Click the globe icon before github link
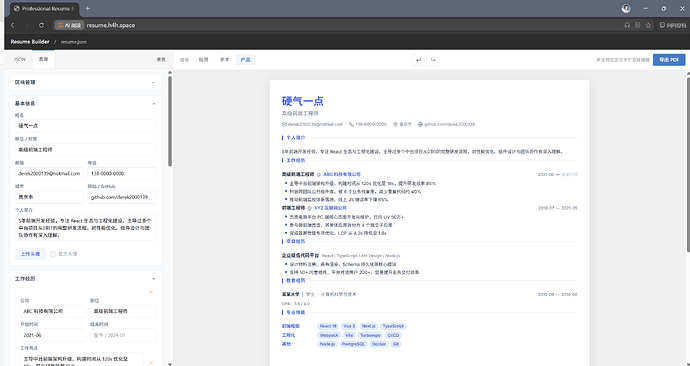Viewport: 690px width, 366px height. coord(420,124)
